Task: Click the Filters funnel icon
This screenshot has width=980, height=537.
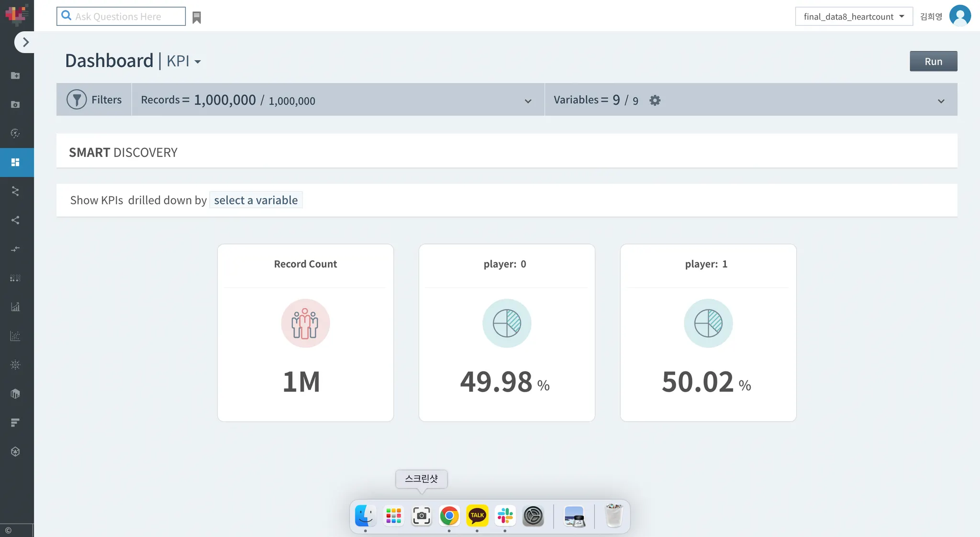Action: (77, 100)
